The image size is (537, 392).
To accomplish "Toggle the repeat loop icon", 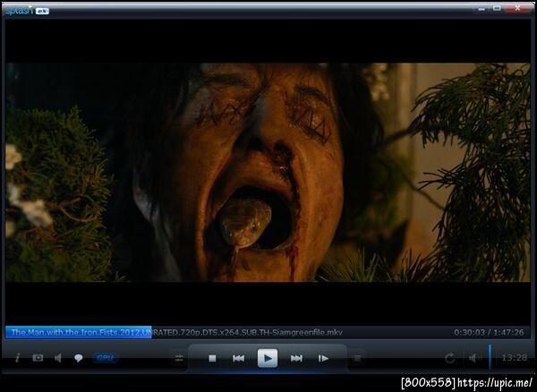I will coord(449,358).
